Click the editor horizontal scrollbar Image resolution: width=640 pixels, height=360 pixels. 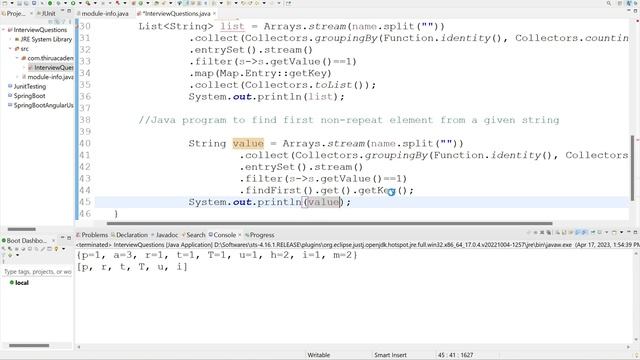click(x=329, y=224)
